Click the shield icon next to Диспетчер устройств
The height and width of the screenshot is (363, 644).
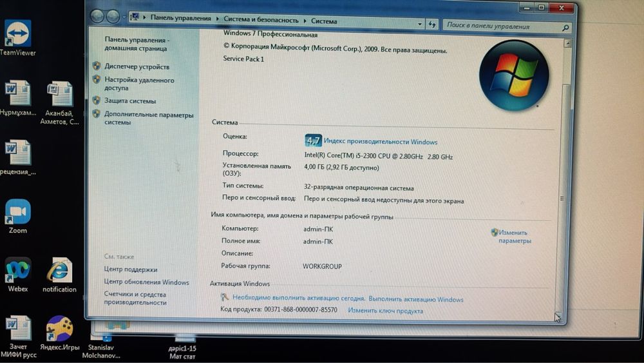(x=97, y=66)
